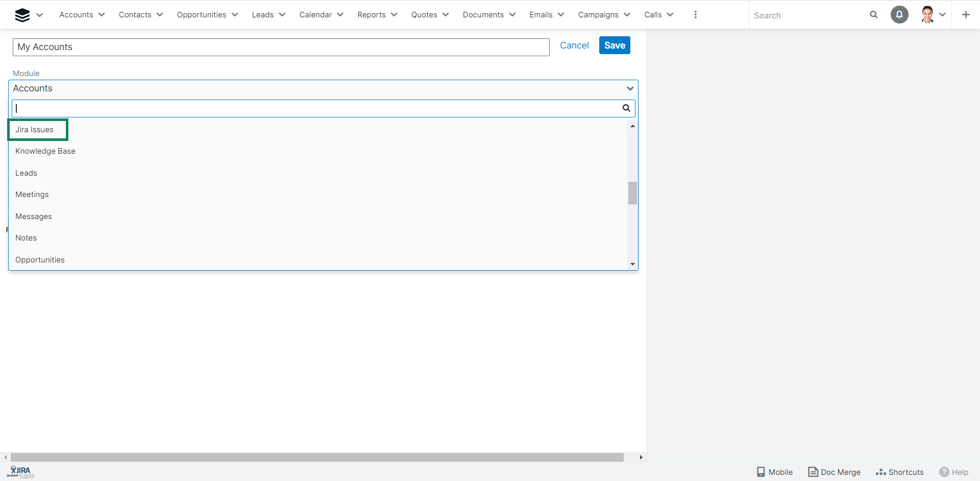Click the global search magnifier icon
Screen dimensions: 980x481
point(874,15)
